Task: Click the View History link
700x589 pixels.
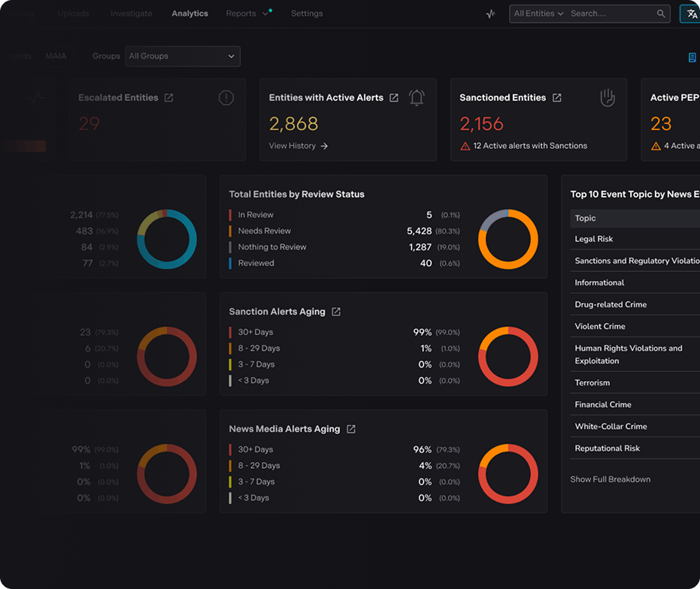Action: click(298, 146)
